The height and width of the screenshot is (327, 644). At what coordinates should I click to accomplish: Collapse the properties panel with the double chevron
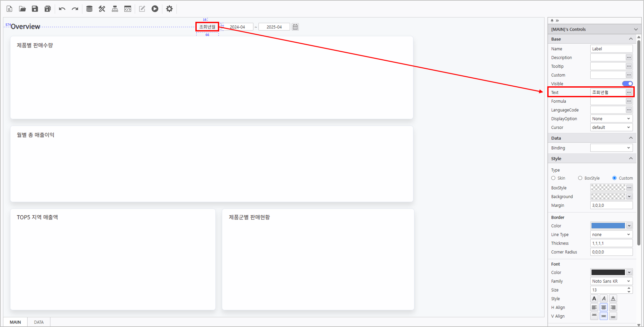(x=557, y=21)
